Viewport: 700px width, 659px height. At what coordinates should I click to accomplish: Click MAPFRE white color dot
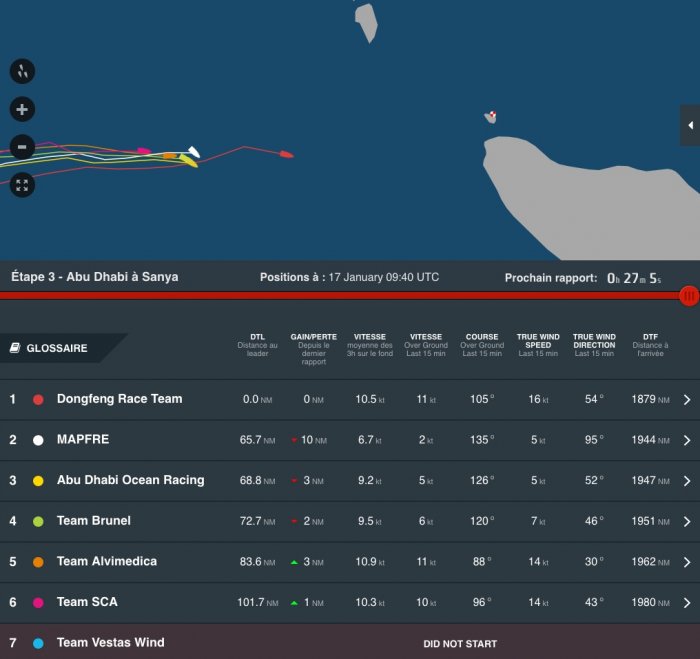coord(38,440)
